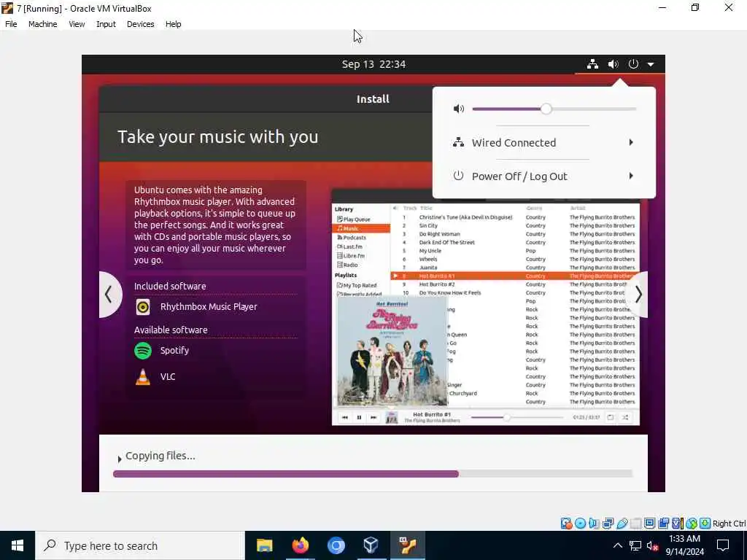
Task: Select the Wired Connected menu entry
Action: [x=543, y=142]
